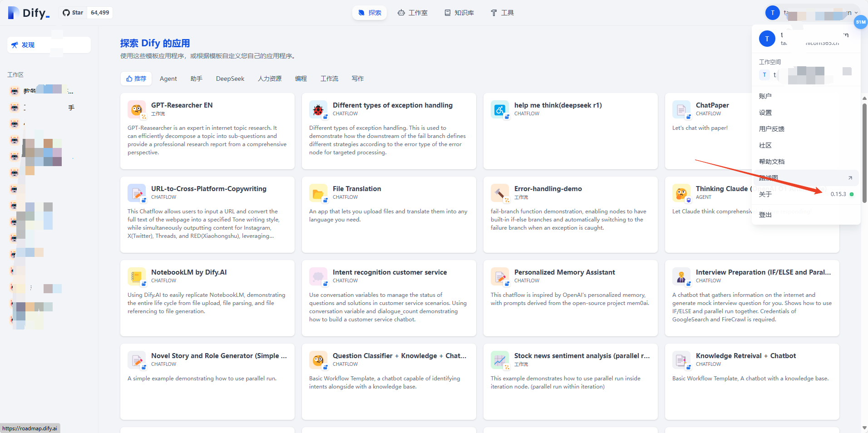Switch to the 探索 tab
868x433 pixels.
(x=370, y=13)
